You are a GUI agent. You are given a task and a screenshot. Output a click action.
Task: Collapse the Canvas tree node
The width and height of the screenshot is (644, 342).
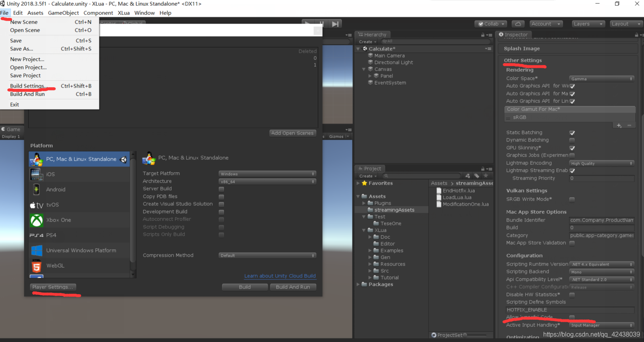[x=364, y=69]
